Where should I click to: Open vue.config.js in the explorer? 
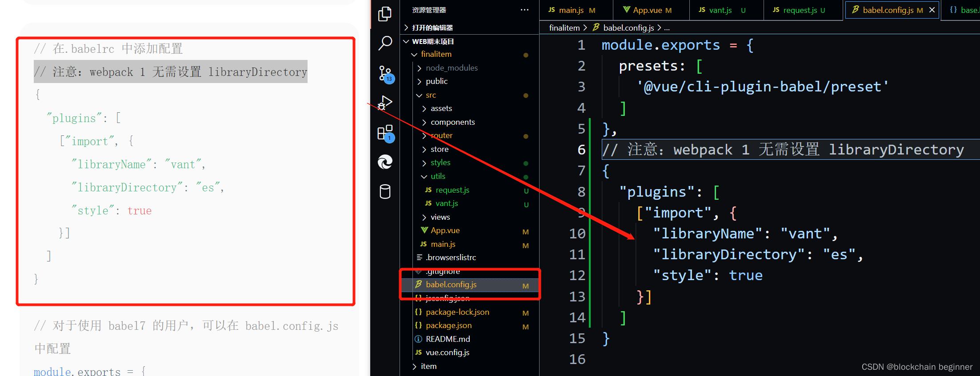[x=469, y=352]
